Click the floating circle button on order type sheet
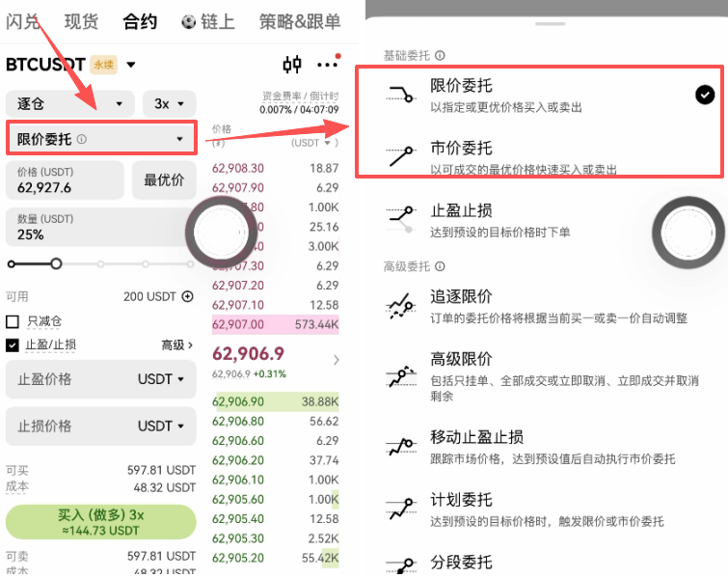 (x=688, y=233)
